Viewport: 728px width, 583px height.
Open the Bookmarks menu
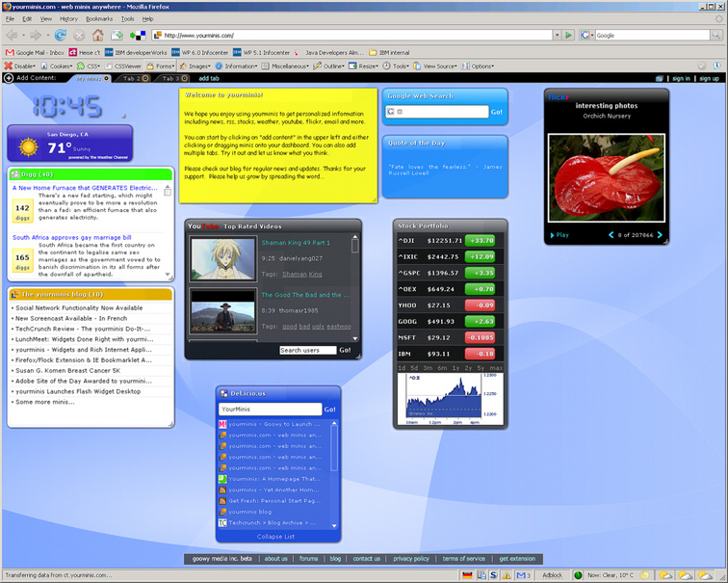point(99,18)
